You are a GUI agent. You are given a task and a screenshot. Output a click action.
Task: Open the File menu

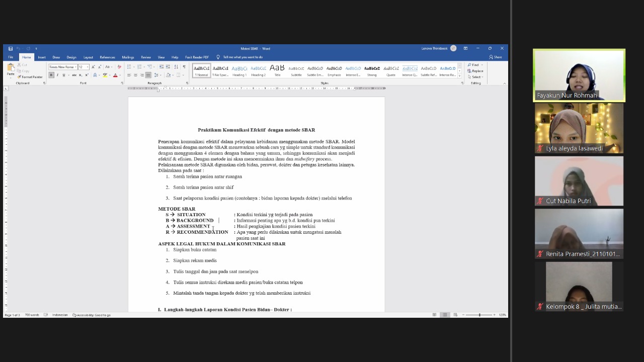(x=11, y=57)
